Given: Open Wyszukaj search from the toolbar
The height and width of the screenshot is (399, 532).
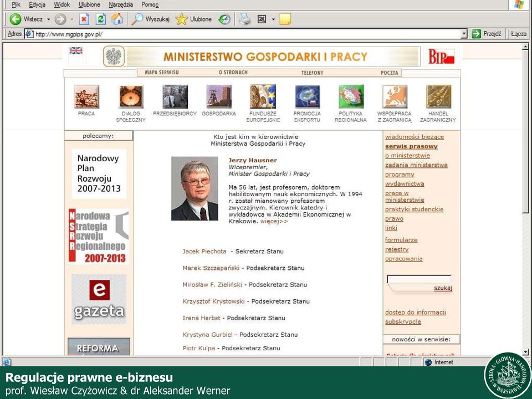Looking at the screenshot, I should pyautogui.click(x=150, y=19).
